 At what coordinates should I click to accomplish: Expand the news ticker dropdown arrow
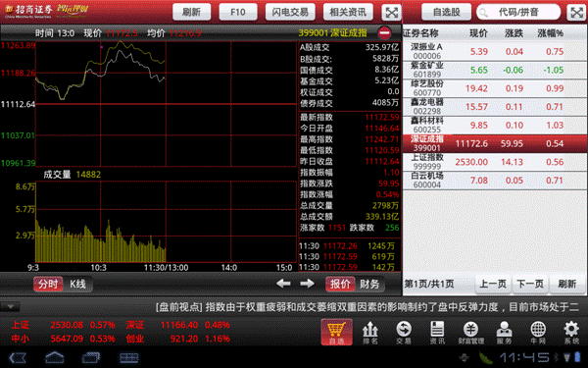click(10, 307)
